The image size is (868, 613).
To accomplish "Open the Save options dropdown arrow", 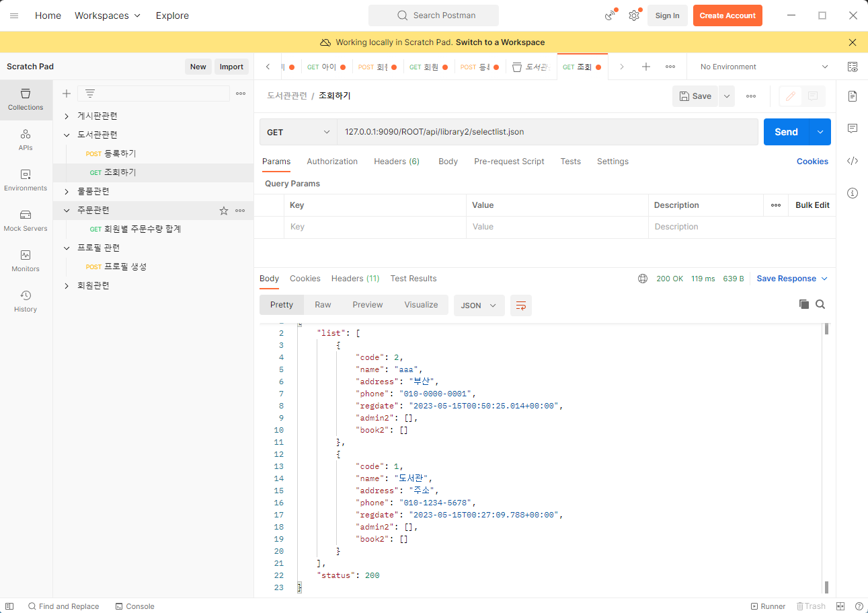I will tap(726, 96).
